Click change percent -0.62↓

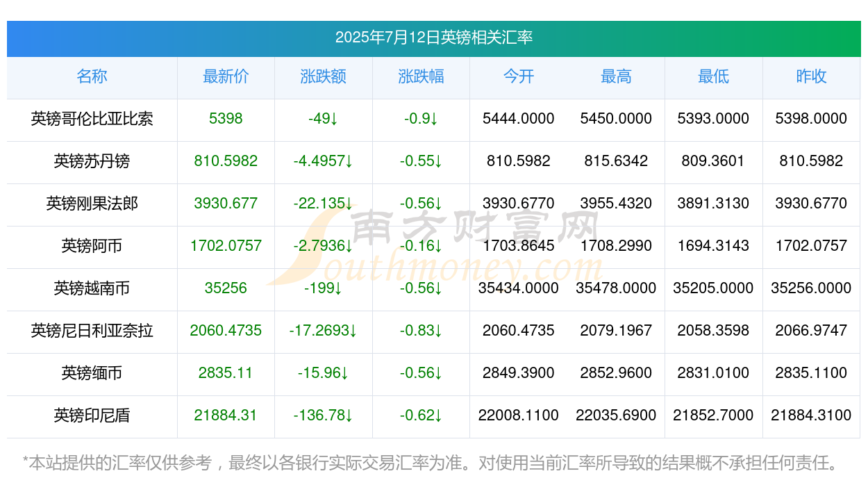421,416
